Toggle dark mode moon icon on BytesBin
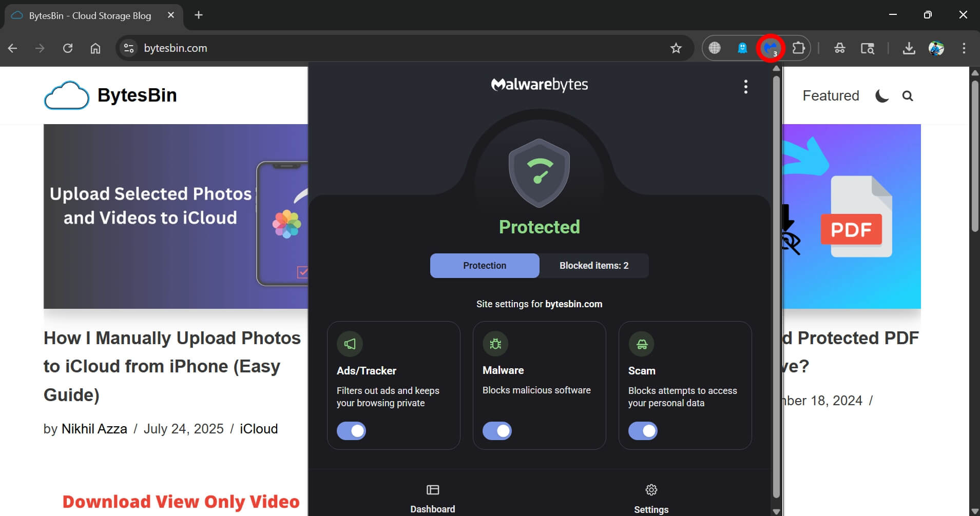980x516 pixels. click(882, 96)
